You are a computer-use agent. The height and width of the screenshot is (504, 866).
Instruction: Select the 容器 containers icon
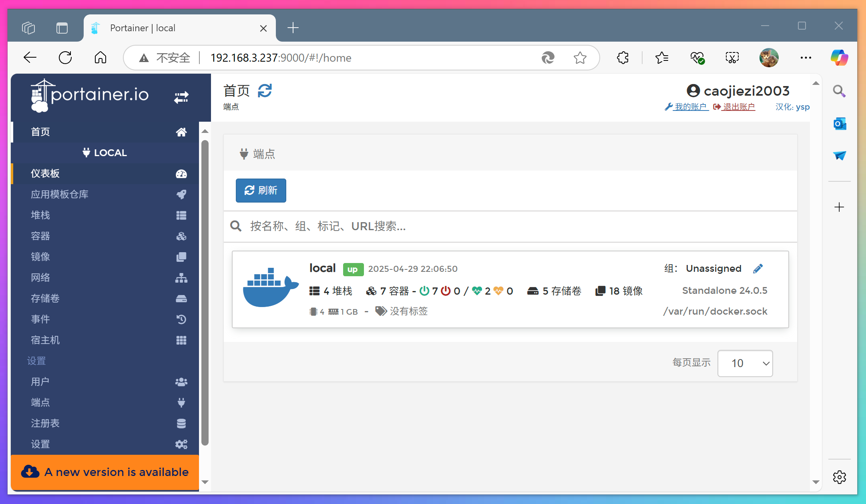181,236
